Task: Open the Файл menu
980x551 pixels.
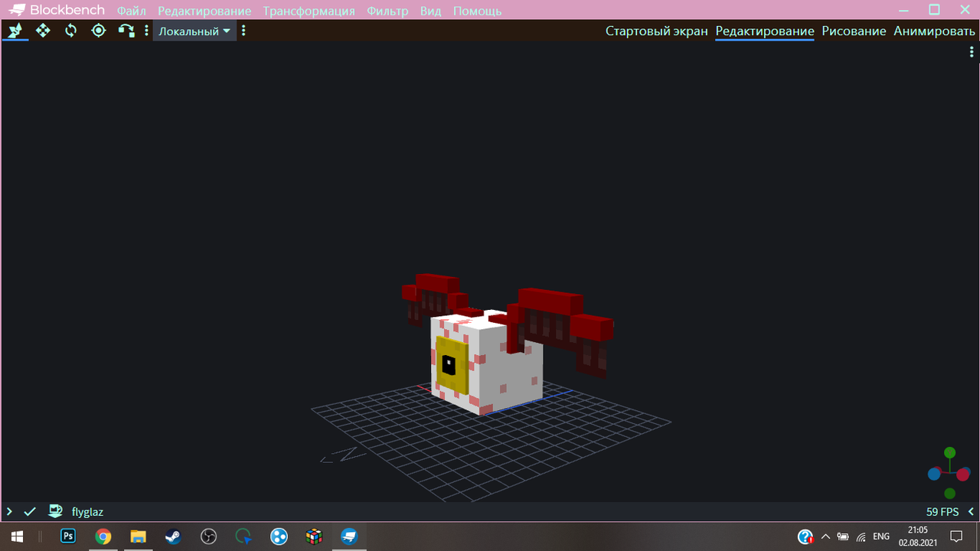Action: point(132,11)
